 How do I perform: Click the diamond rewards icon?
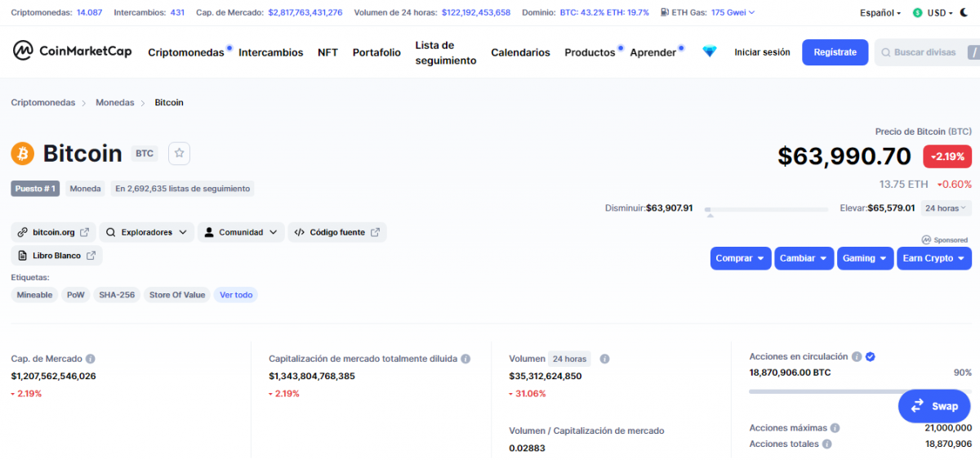point(709,51)
